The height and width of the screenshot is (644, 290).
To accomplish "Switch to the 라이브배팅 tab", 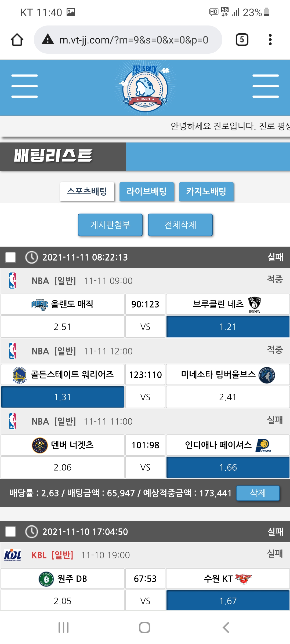I will [x=147, y=191].
